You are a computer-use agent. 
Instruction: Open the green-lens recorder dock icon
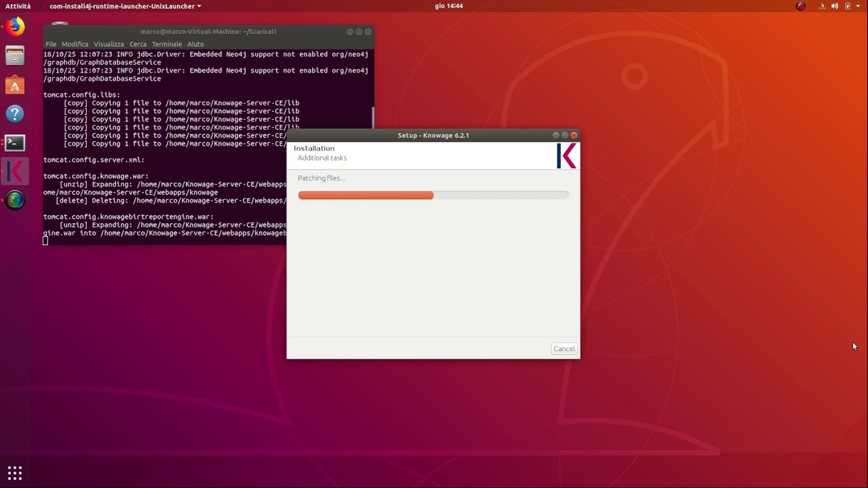[15, 200]
